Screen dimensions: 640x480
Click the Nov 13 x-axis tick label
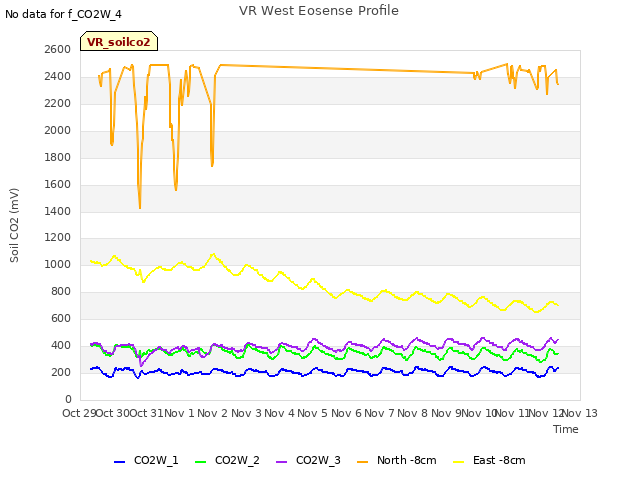click(x=580, y=413)
